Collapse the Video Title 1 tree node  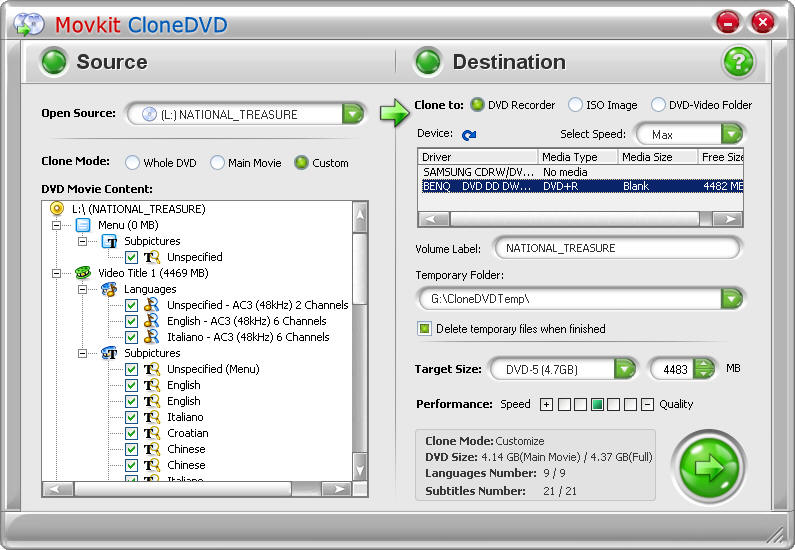coord(56,273)
